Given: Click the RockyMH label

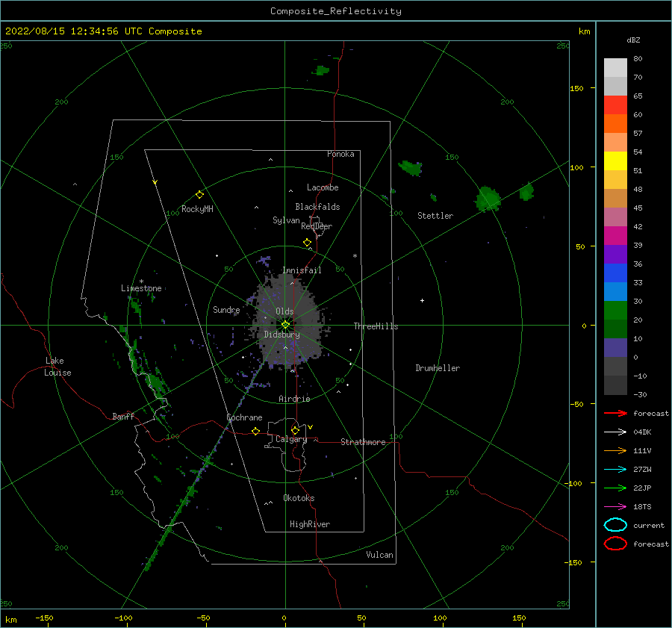Looking at the screenshot, I should pos(197,209).
